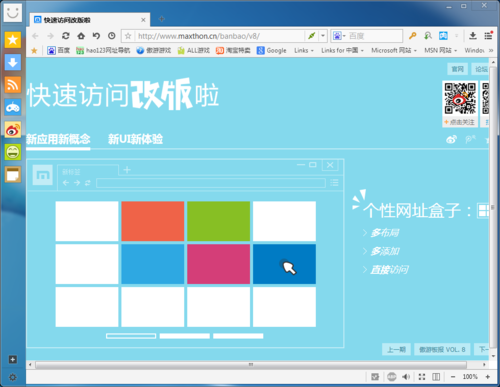Open the ALL游戏 bookmark
500x387 pixels.
pyautogui.click(x=194, y=50)
